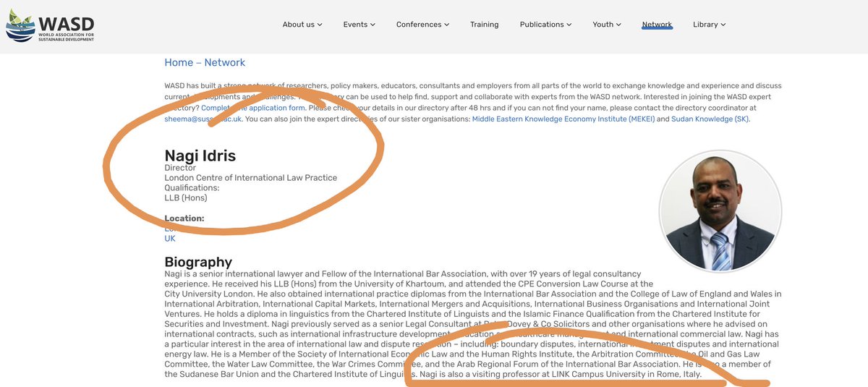
Task: Expand the About us dropdown chevron
Action: (320, 25)
